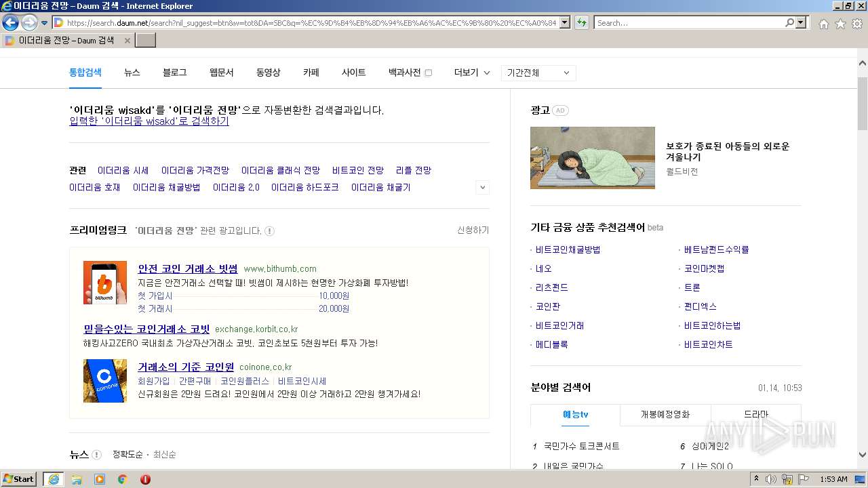
Task: Open search provider dropdown arrow
Action: tap(802, 22)
